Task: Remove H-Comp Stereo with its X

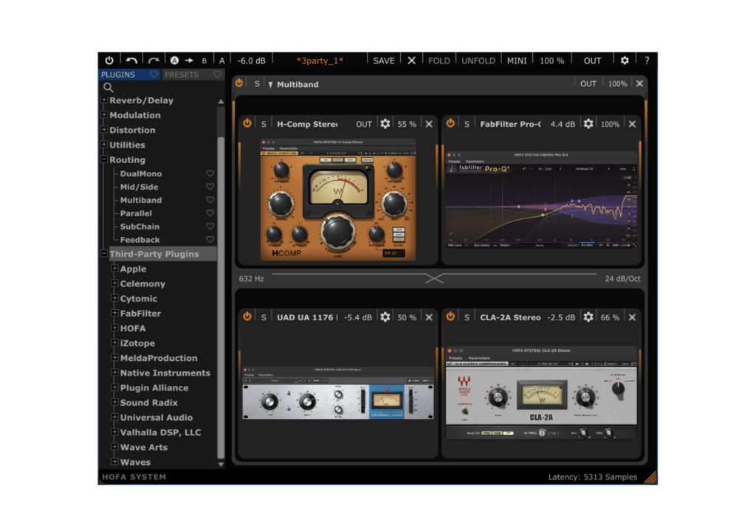Action: click(x=429, y=124)
